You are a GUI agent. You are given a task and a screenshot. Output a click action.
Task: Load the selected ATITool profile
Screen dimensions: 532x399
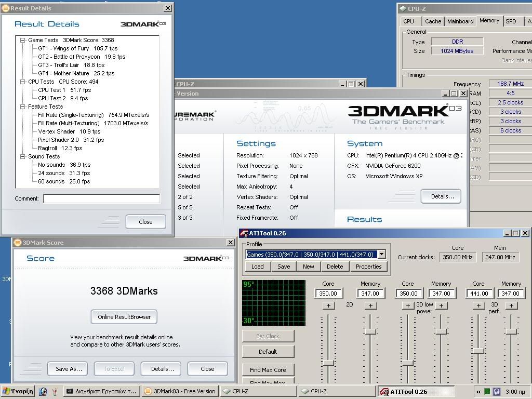pos(258,267)
